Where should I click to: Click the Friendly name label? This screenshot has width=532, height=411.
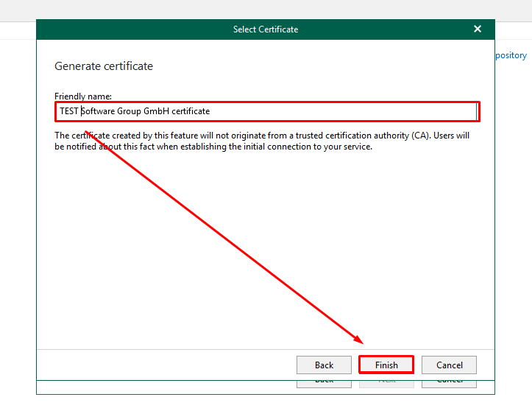[x=83, y=96]
